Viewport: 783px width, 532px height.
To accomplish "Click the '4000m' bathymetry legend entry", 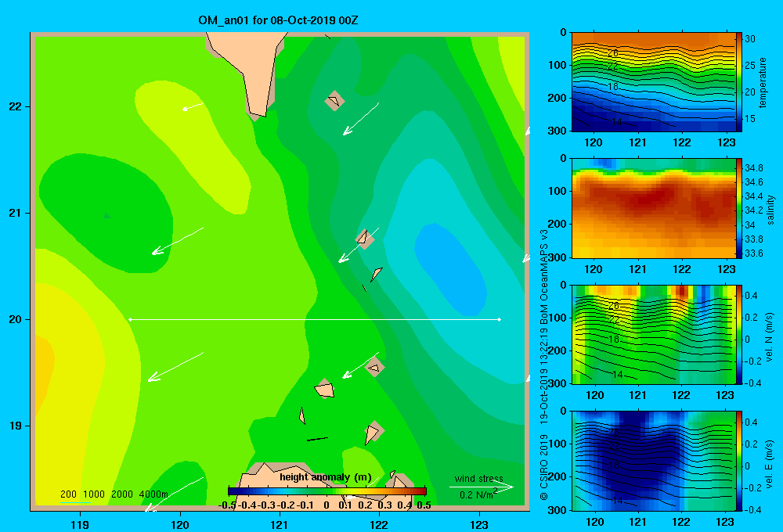I will tap(153, 494).
